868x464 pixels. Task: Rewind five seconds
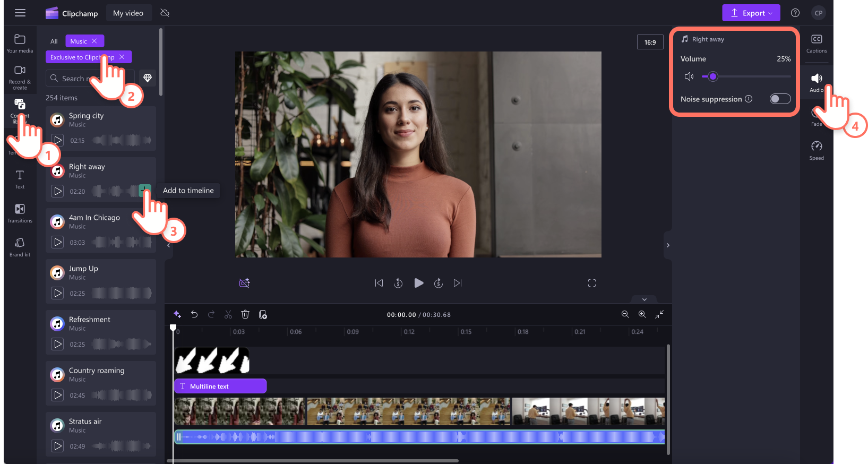[398, 283]
